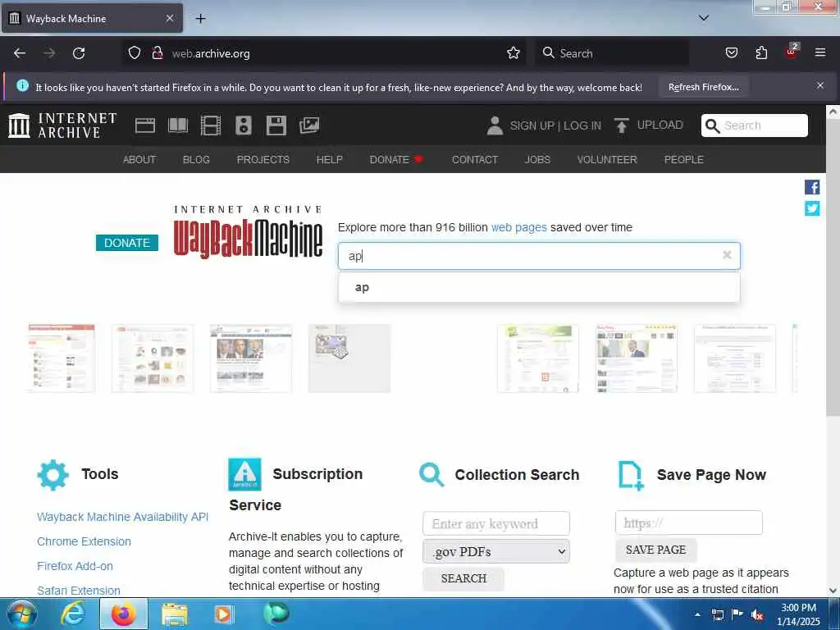
Task: Open the ABOUT menu item
Action: tap(139, 160)
